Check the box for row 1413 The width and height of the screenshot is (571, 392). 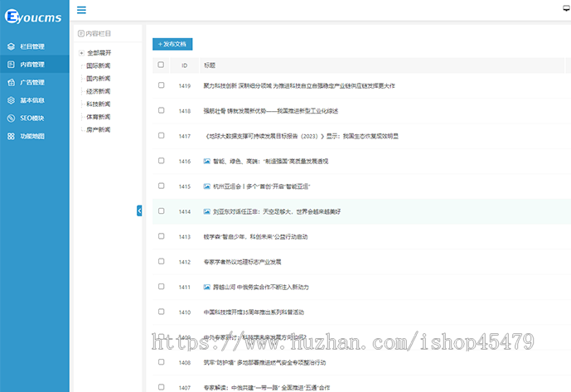coord(162,236)
